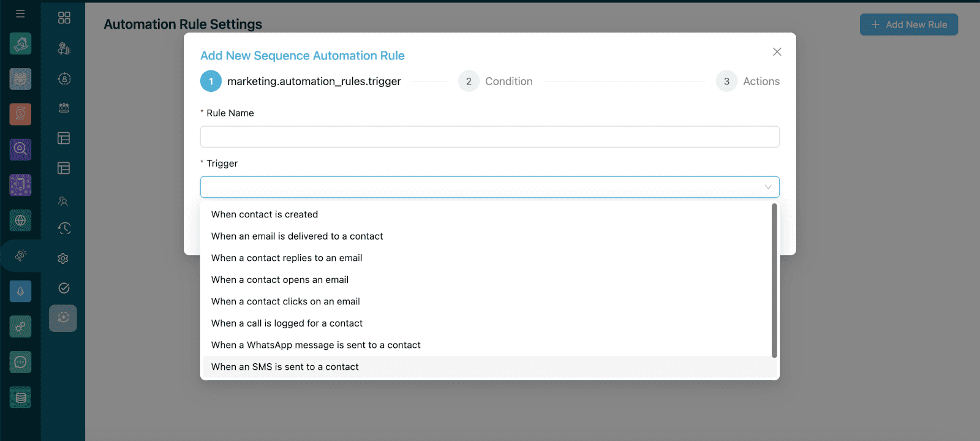Open the database stack module icon
The width and height of the screenshot is (980, 441).
point(20,398)
